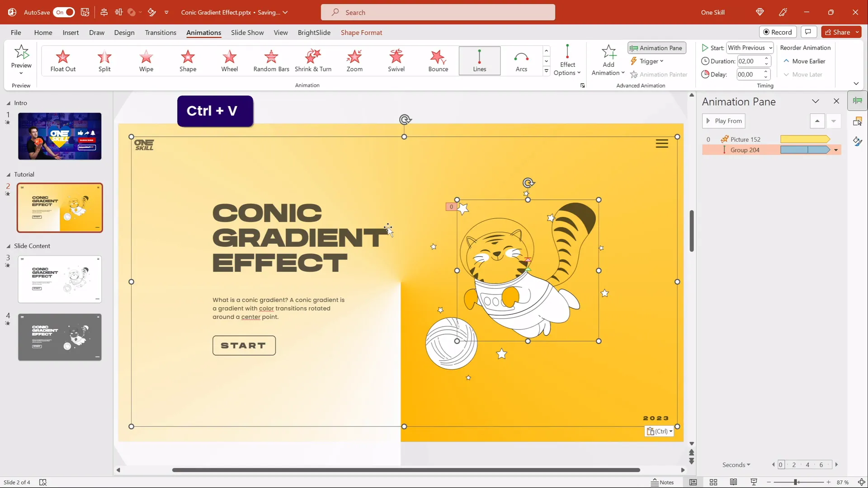
Task: Open the Shape Format tab
Action: [361, 32]
